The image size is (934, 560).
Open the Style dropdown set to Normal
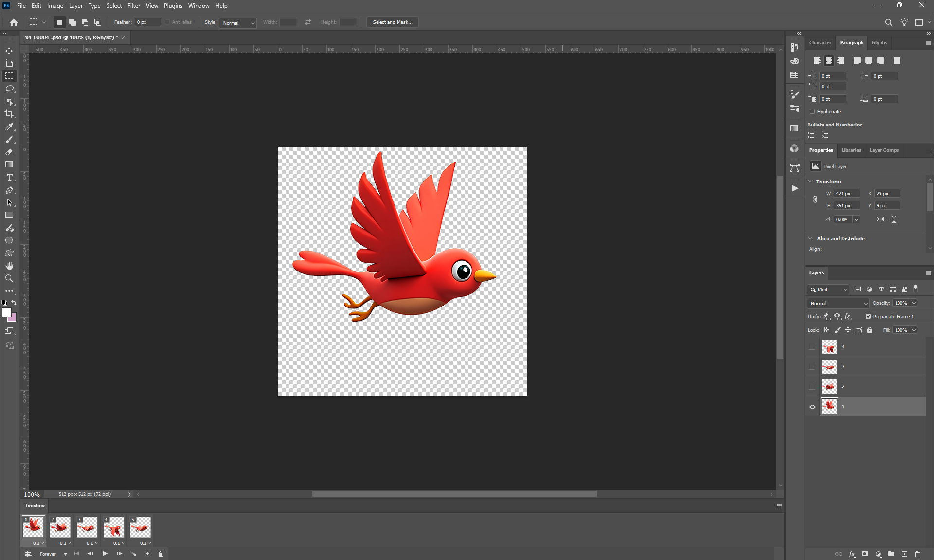click(238, 23)
